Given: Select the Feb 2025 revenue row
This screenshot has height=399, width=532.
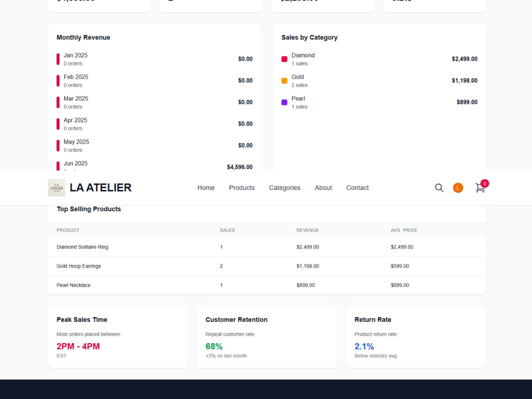Looking at the screenshot, I should [x=154, y=81].
